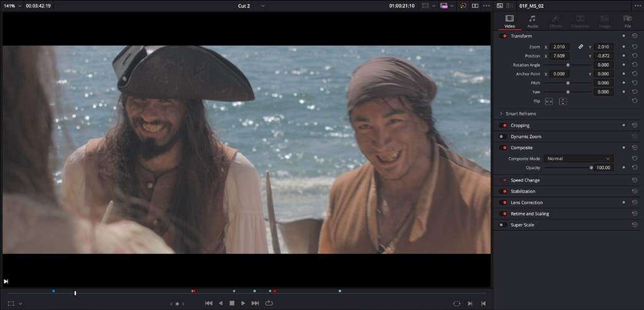
Task: Toggle the Speed Change switch
Action: (503, 180)
